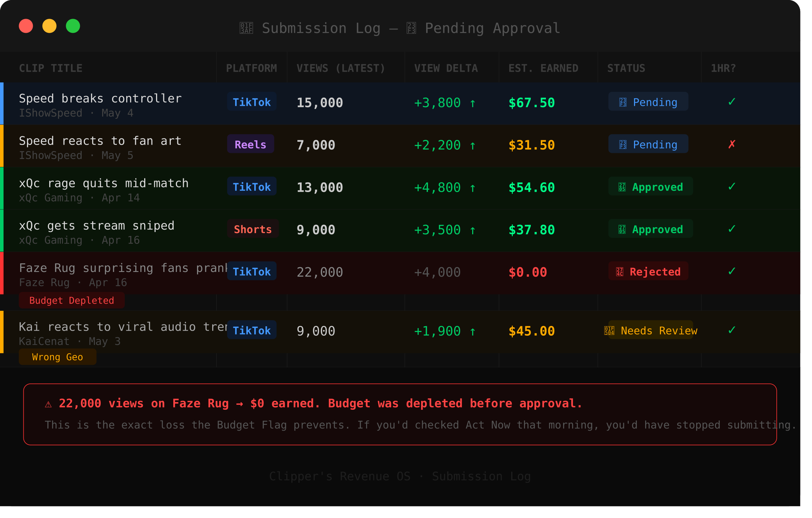Viewport: 812px width, 518px height.
Task: Open the Needs Review status on the Kai row
Action: 651,330
